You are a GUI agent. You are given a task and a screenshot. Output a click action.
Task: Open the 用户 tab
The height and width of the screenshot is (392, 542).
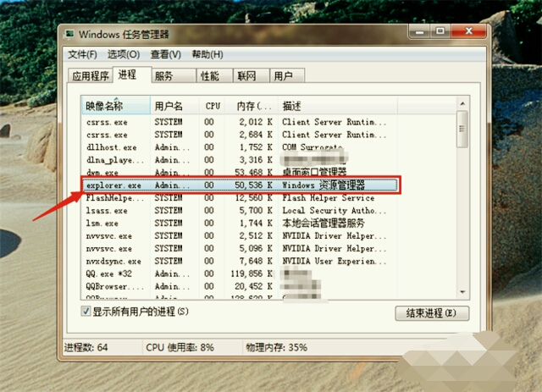pos(287,75)
